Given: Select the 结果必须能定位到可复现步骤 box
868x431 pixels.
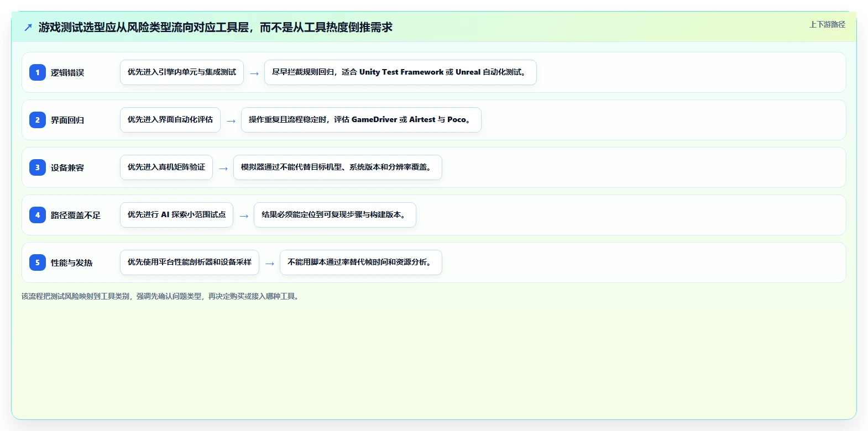Looking at the screenshot, I should [x=335, y=215].
